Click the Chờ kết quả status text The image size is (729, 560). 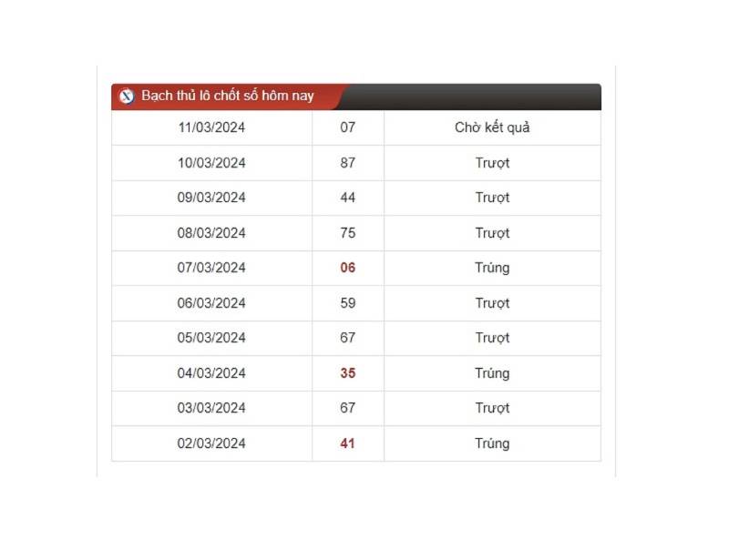[491, 127]
